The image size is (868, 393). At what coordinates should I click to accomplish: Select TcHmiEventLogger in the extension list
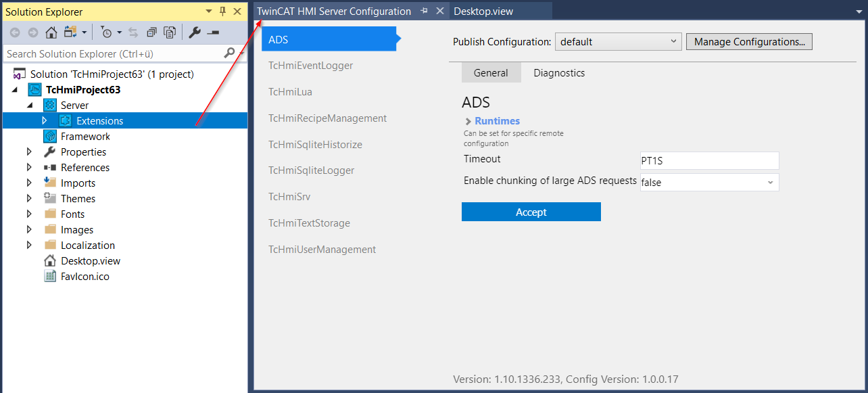pos(311,66)
